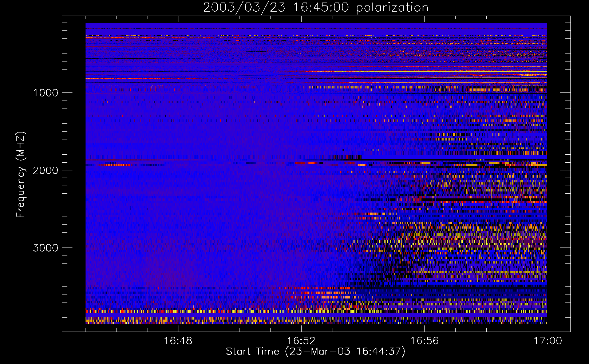Screen dimensions: 589x364
Task: Click the 'Frequency (MHZ)' axis title
Action: pyautogui.click(x=20, y=175)
